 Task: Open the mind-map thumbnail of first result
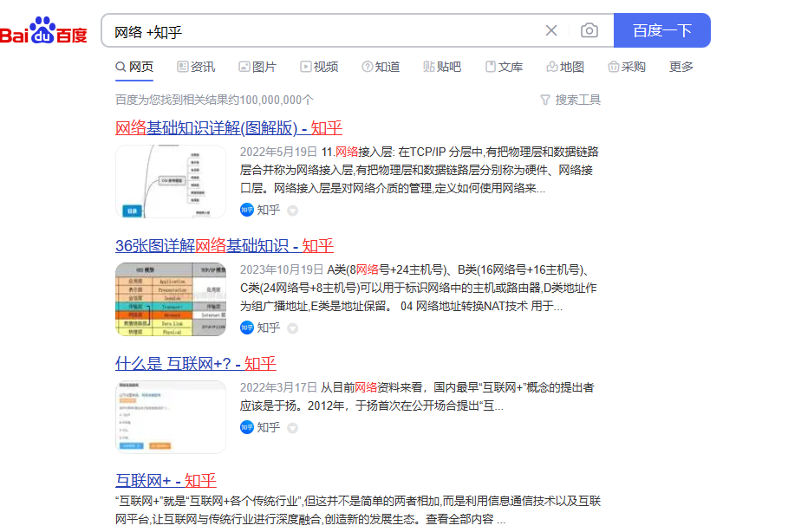click(171, 181)
